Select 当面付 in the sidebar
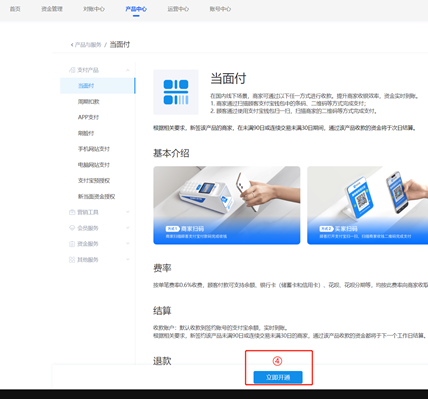428x399 pixels. [x=97, y=86]
